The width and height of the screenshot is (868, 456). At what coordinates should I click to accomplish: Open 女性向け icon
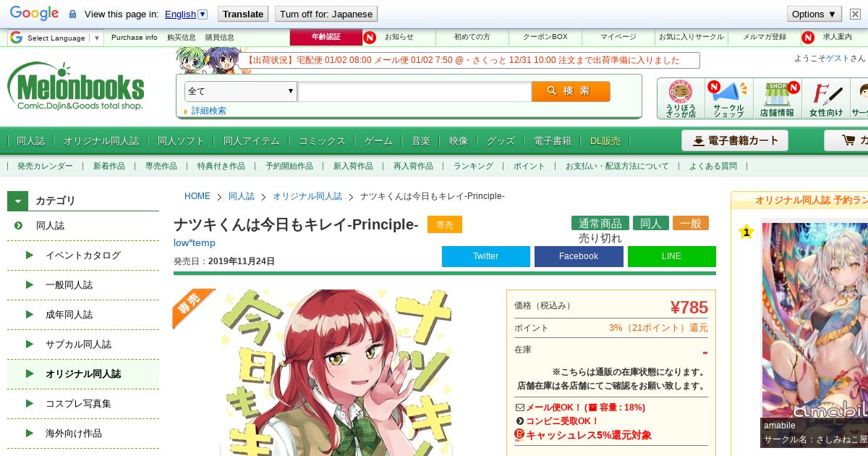tap(825, 99)
